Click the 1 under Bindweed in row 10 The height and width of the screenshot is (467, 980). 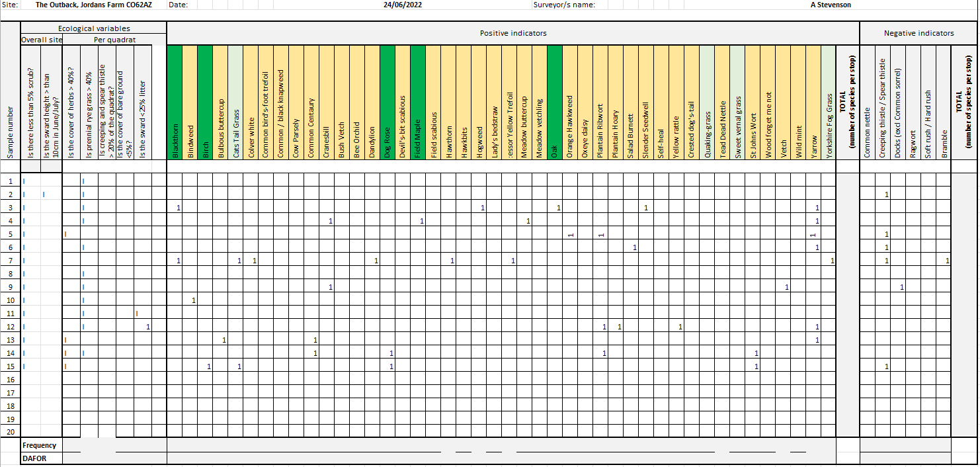(x=194, y=300)
